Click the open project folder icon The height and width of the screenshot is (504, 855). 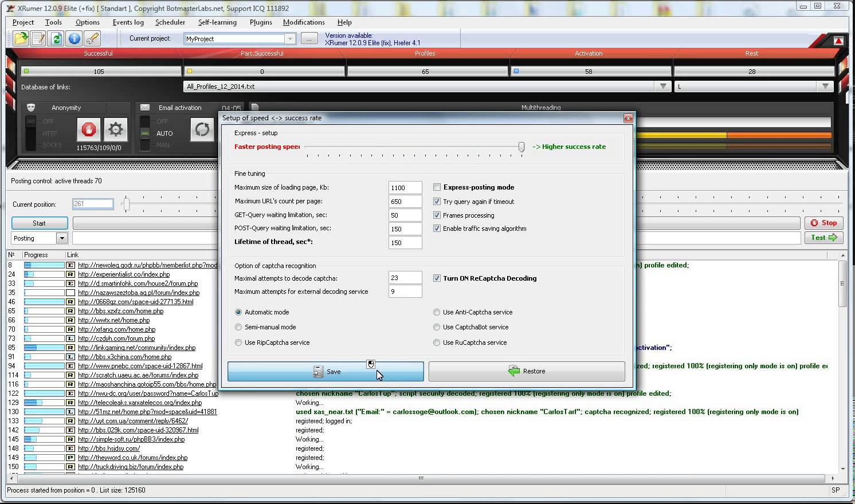click(21, 38)
